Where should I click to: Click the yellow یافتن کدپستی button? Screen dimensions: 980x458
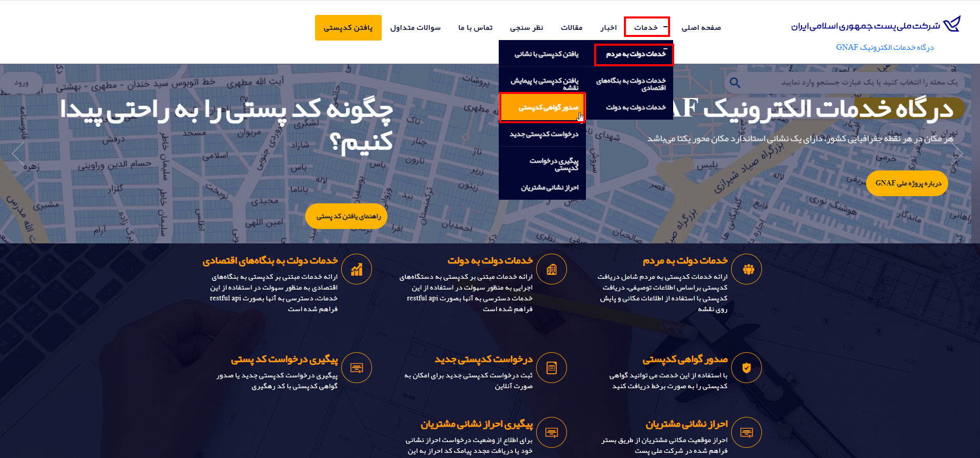point(348,28)
